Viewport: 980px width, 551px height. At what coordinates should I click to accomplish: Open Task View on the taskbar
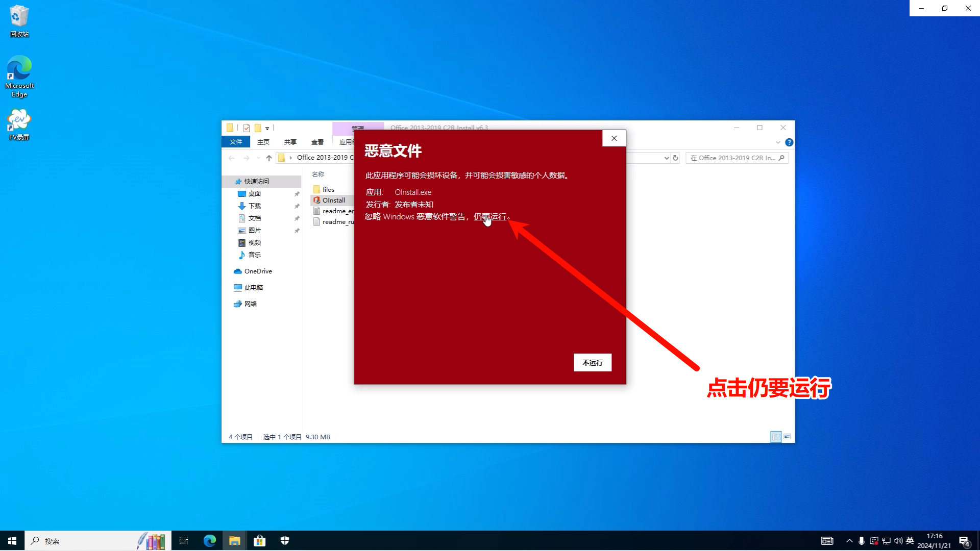point(184,541)
